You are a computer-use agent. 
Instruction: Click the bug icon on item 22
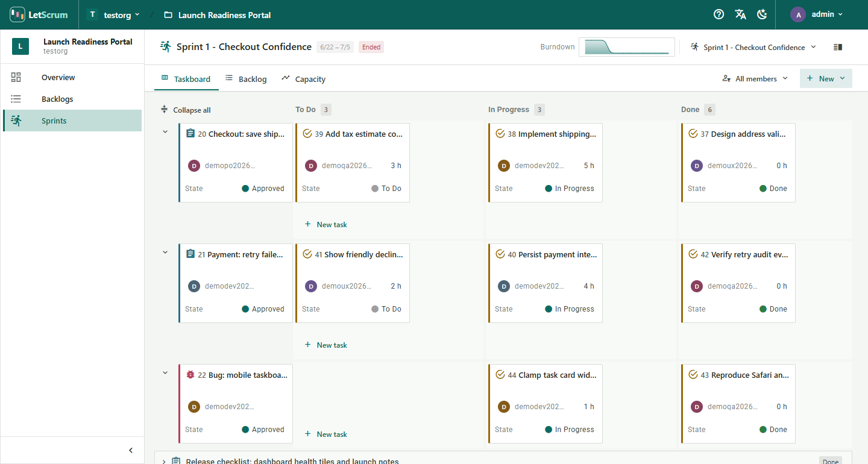click(x=190, y=375)
